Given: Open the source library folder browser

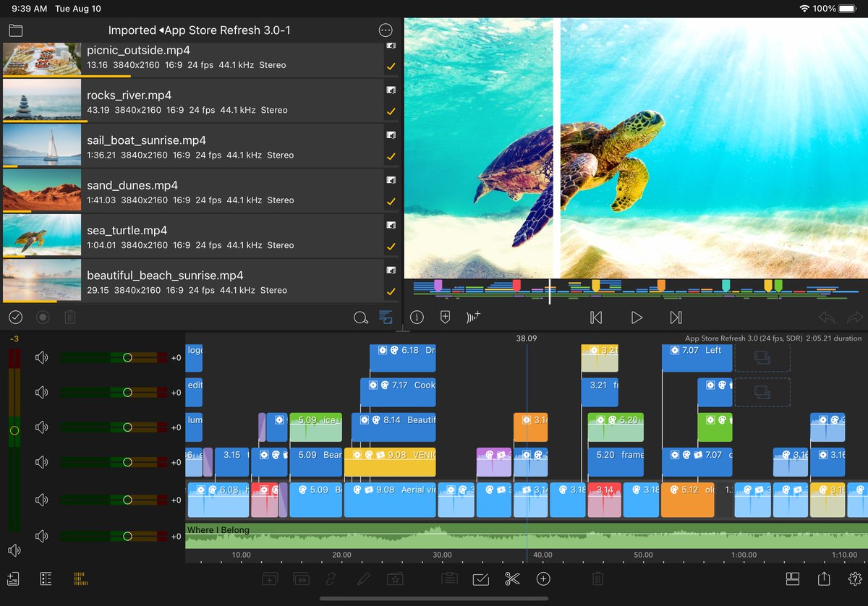Looking at the screenshot, I should click(16, 30).
